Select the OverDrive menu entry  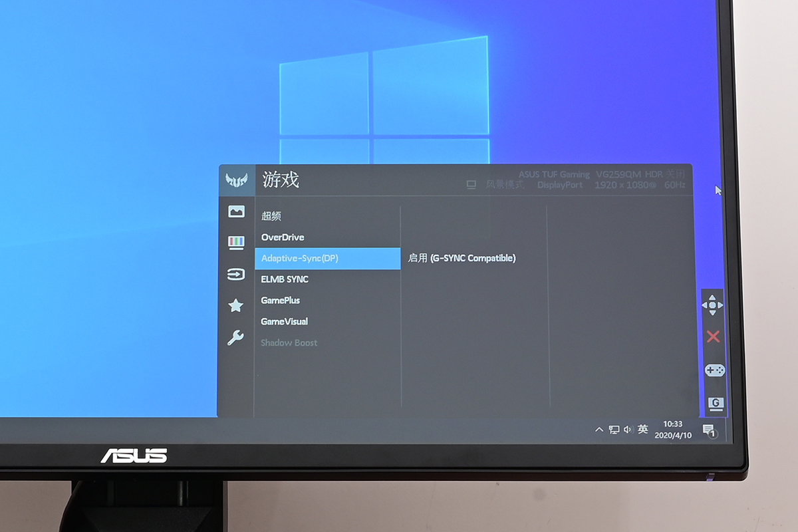pyautogui.click(x=283, y=237)
